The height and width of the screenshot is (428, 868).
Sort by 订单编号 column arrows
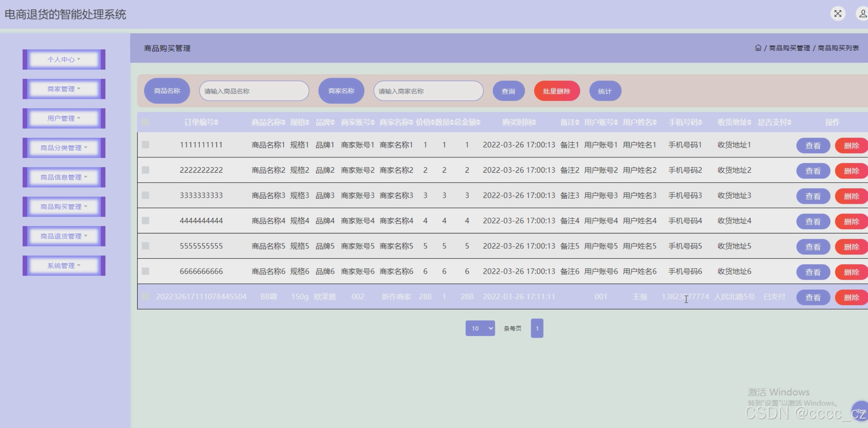click(x=216, y=123)
